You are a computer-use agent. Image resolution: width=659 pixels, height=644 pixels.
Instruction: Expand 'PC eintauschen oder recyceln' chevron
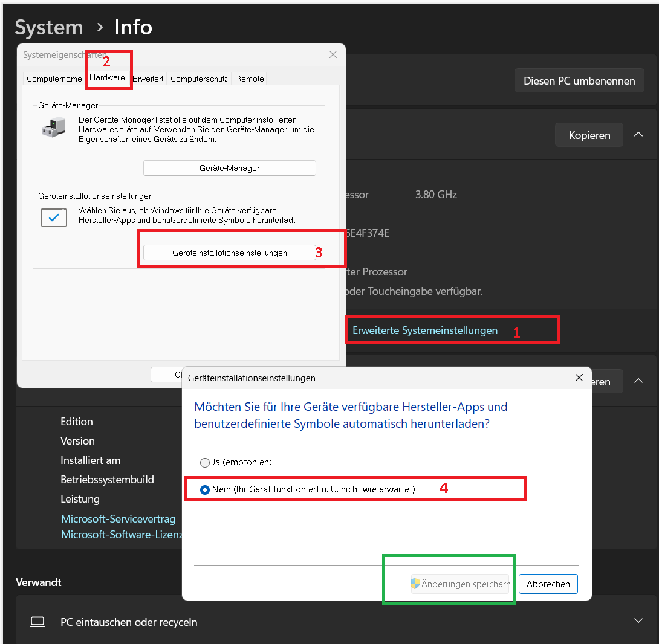click(x=638, y=621)
